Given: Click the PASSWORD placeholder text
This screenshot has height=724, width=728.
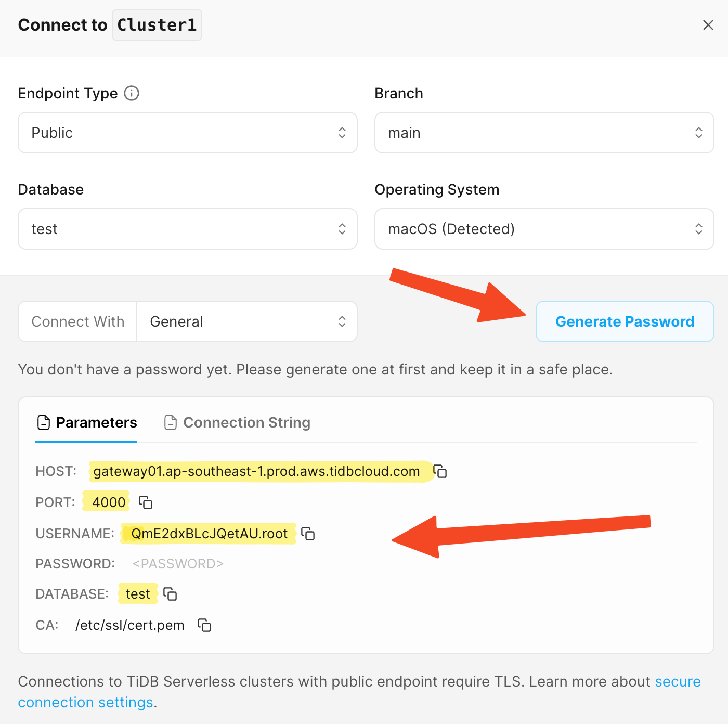Looking at the screenshot, I should (x=178, y=564).
